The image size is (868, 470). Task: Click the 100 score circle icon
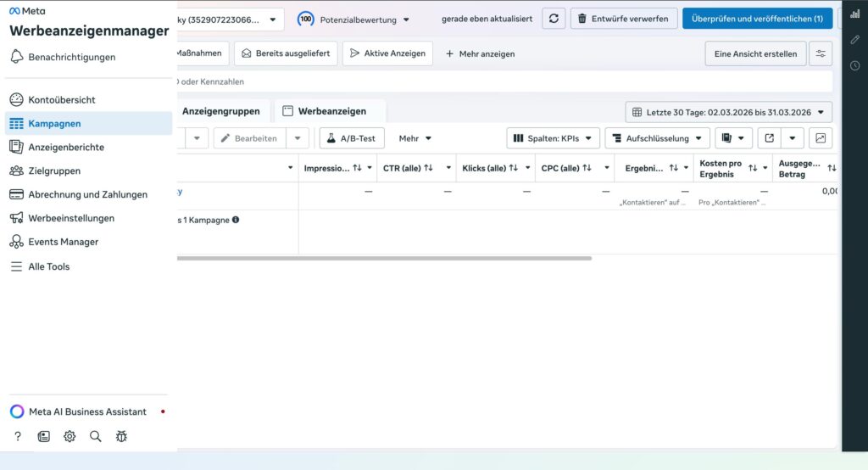(x=305, y=19)
